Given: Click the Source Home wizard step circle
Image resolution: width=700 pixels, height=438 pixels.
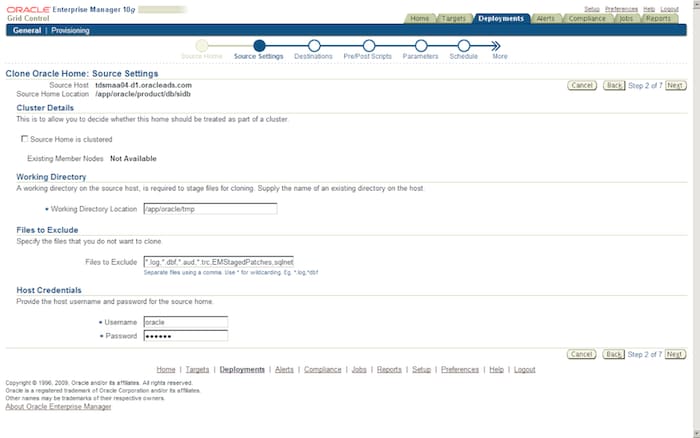Looking at the screenshot, I should (202, 46).
